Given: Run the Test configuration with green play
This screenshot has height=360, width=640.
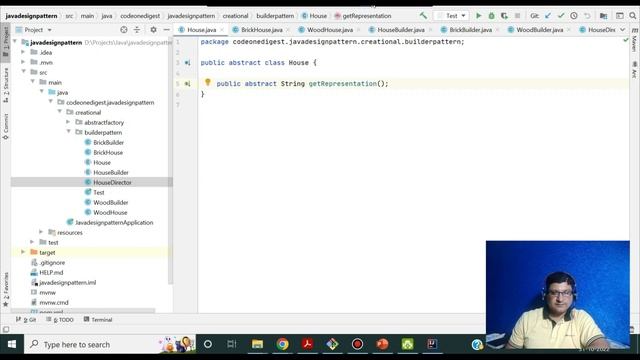Looking at the screenshot, I should (478, 16).
